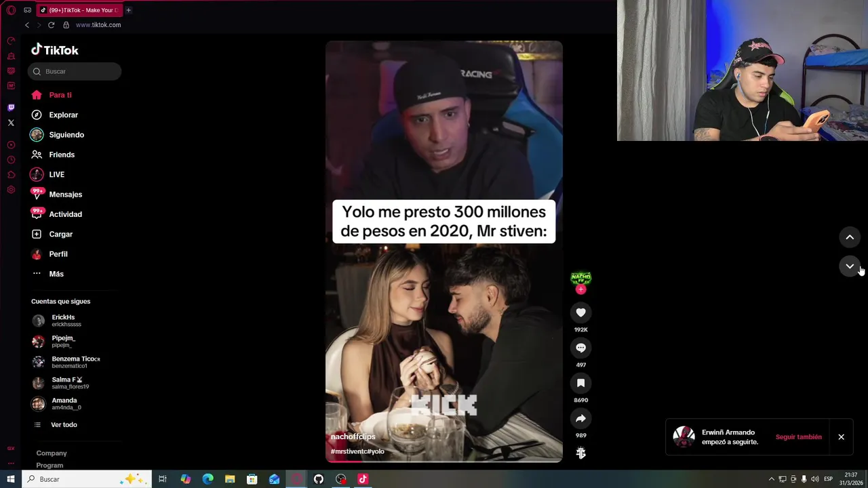Click the TikTok logo
This screenshot has width=868, height=488.
(55, 50)
